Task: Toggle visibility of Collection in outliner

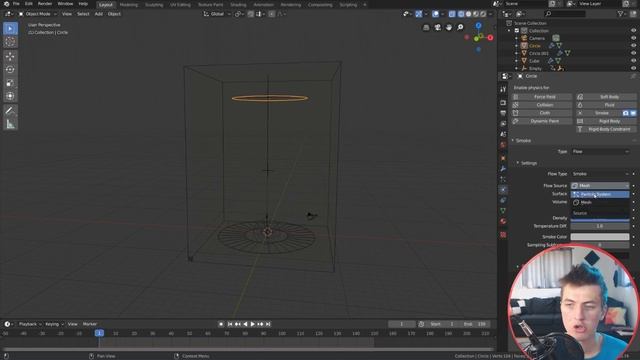Action: [x=633, y=31]
